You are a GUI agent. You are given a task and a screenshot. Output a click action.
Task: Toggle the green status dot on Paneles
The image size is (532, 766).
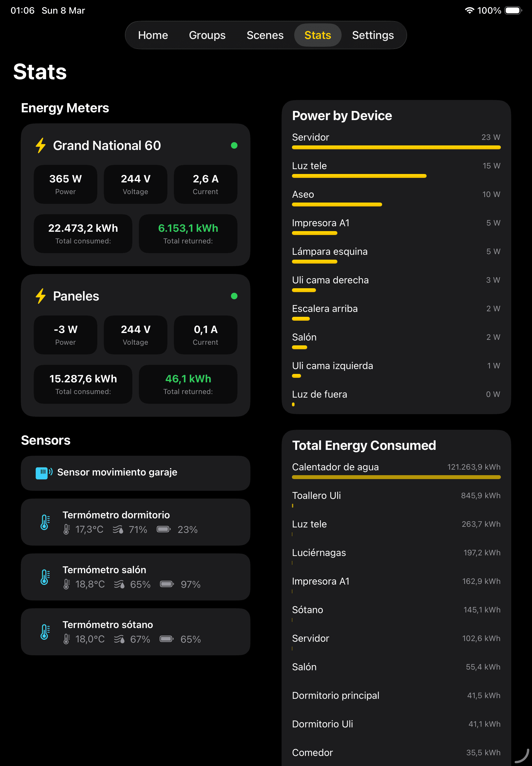click(x=234, y=296)
